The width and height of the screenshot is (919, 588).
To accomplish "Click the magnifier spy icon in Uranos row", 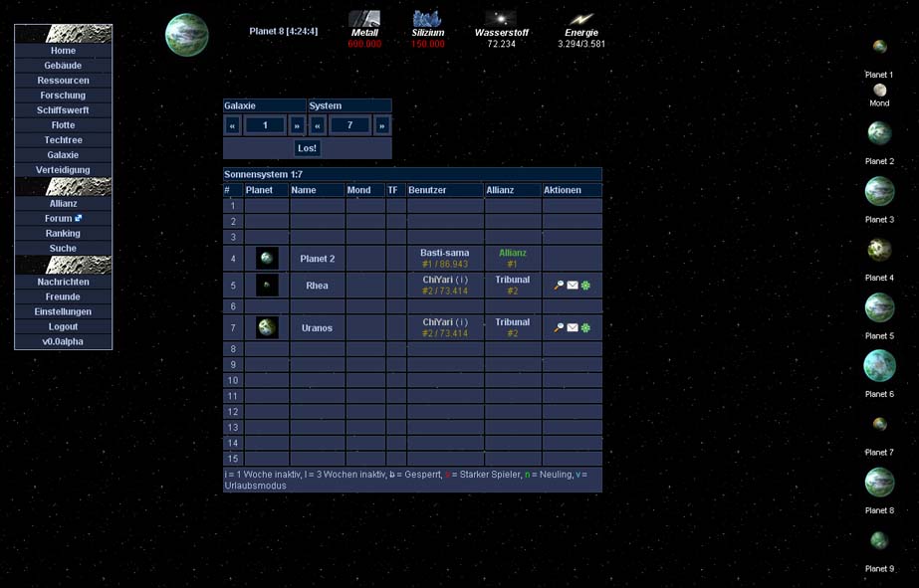I will click(560, 327).
